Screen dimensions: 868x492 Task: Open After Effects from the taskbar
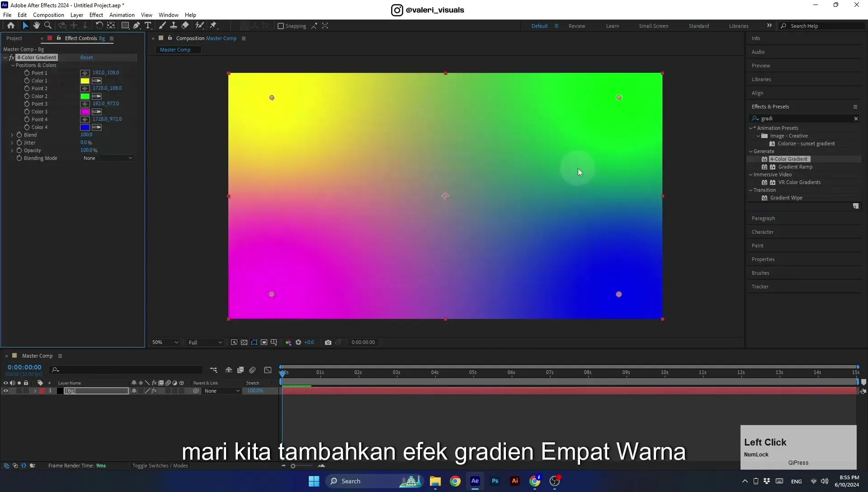pyautogui.click(x=475, y=481)
